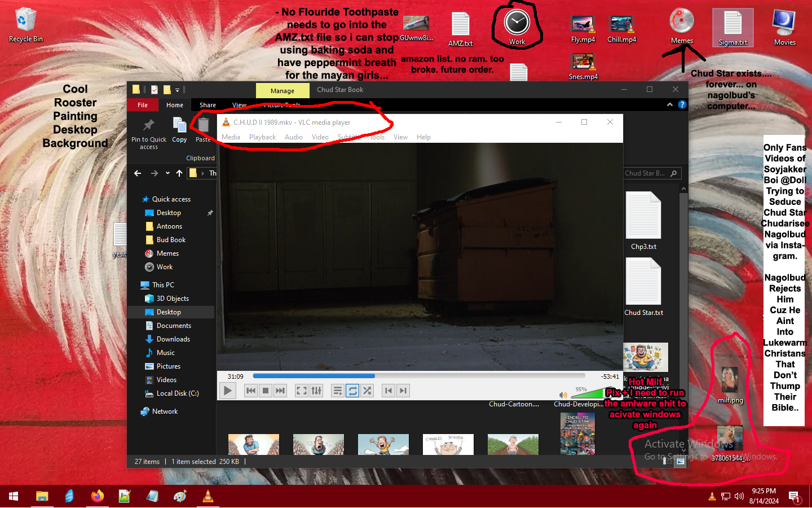Image resolution: width=812 pixels, height=508 pixels.
Task: Open the Windows Start menu
Action: tap(14, 496)
